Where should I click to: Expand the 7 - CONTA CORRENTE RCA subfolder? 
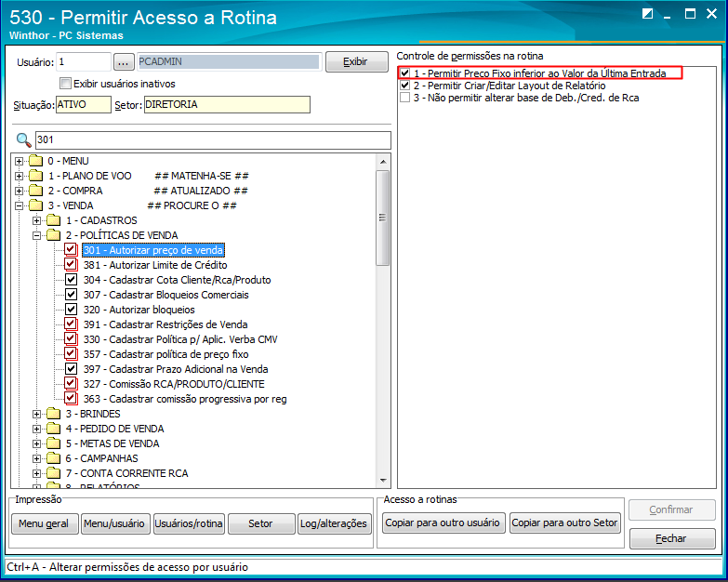(x=36, y=473)
